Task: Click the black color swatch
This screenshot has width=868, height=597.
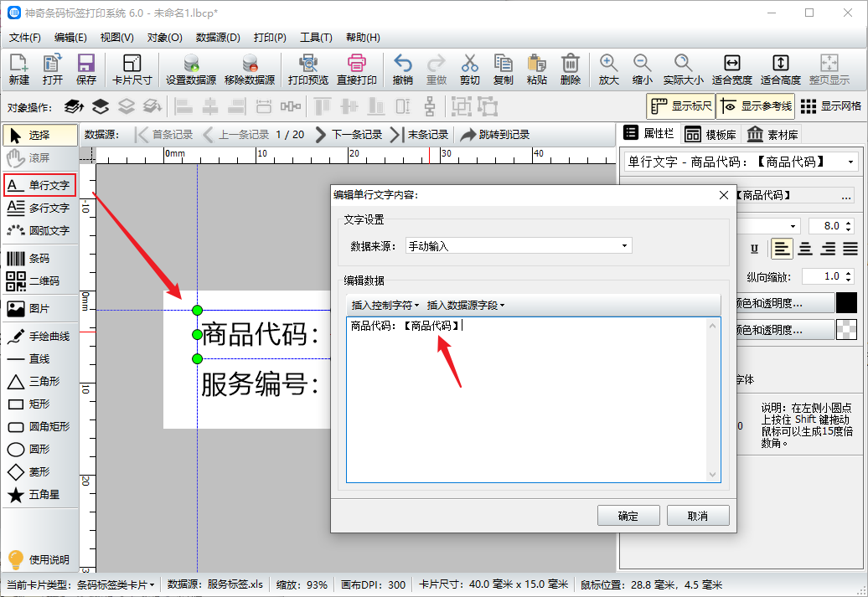Action: (x=846, y=303)
